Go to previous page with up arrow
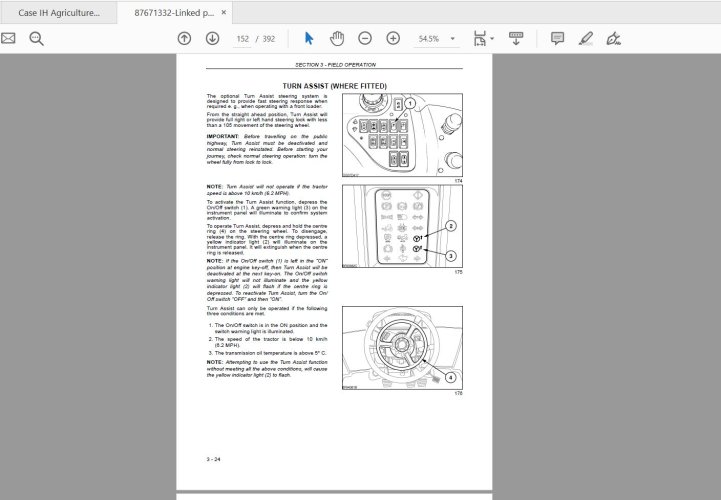The width and height of the screenshot is (721, 500). [184, 38]
